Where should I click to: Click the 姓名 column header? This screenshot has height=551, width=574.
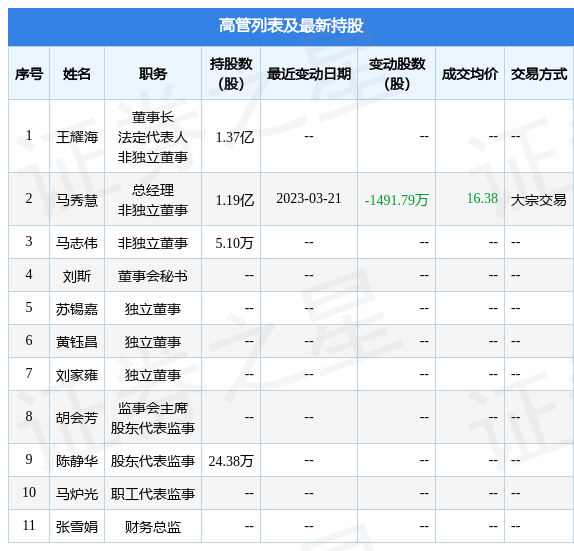pyautogui.click(x=77, y=74)
